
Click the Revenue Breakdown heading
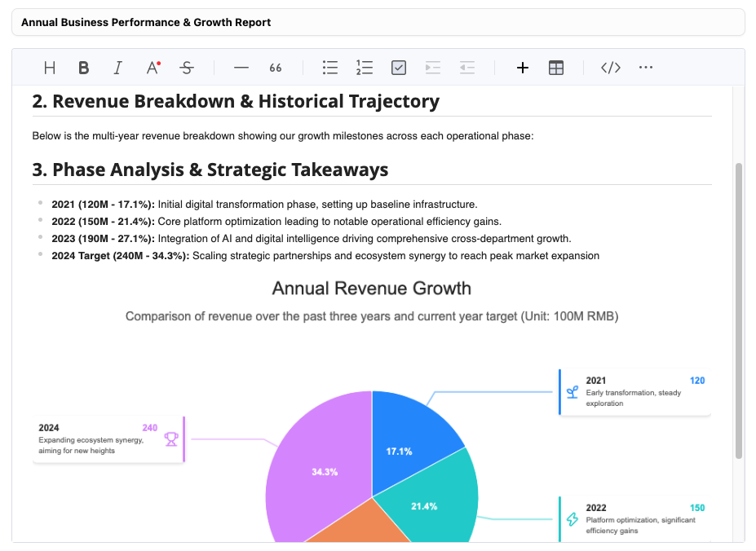[236, 102]
